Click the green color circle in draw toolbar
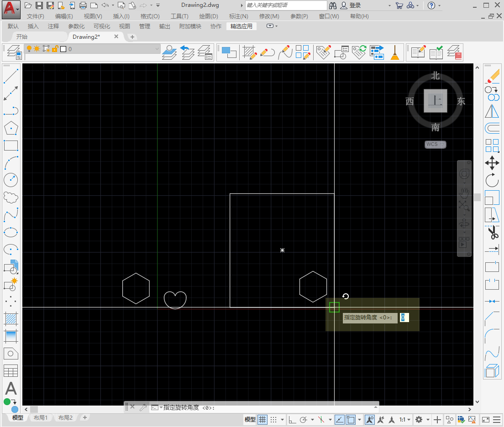This screenshot has width=504, height=427. coord(7,401)
